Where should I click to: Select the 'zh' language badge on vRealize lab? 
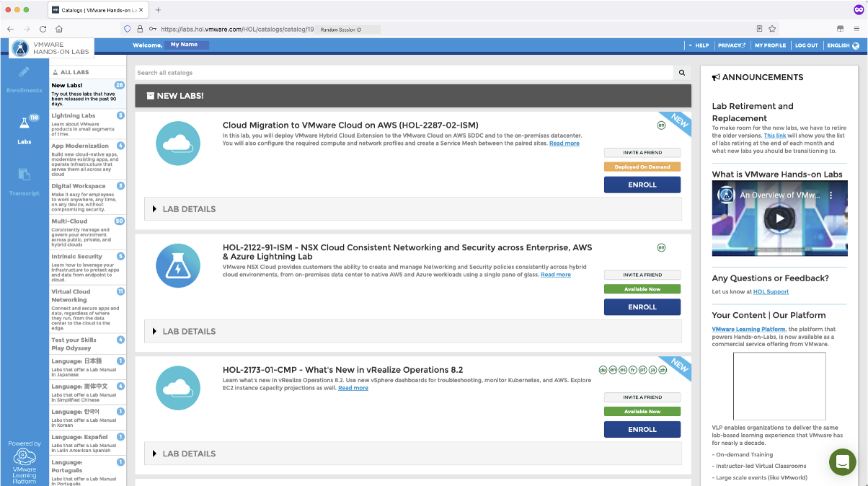663,370
